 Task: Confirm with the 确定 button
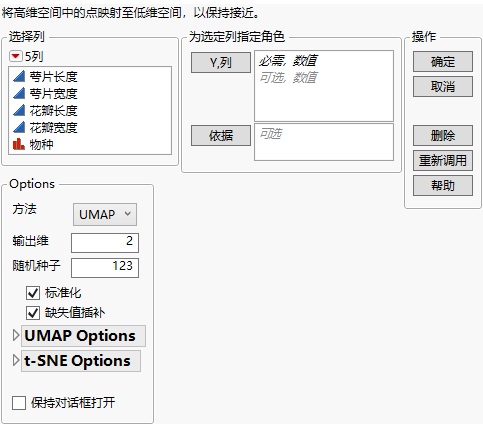(443, 61)
